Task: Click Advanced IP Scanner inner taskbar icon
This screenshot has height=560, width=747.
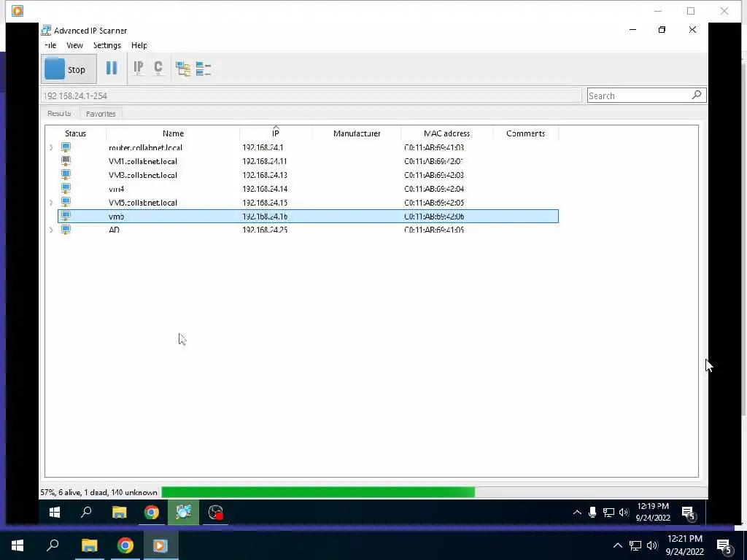Action: click(183, 513)
